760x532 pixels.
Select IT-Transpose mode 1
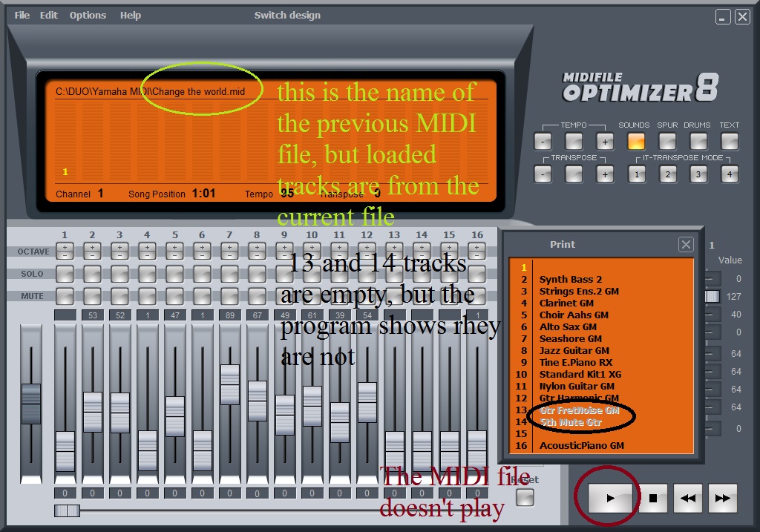pos(637,174)
